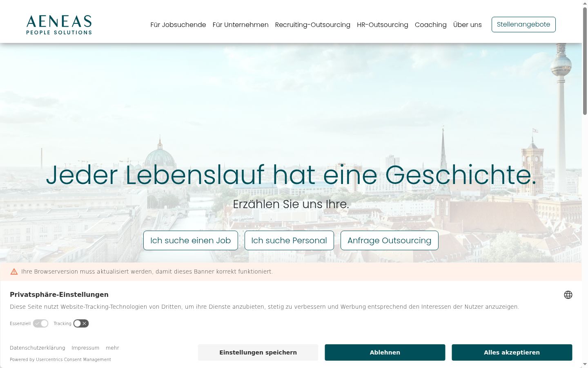Click the Jeder Lebenslauf hat eine Geschichte headline
Image resolution: width=588 pixels, height=368 pixels.
tap(291, 175)
